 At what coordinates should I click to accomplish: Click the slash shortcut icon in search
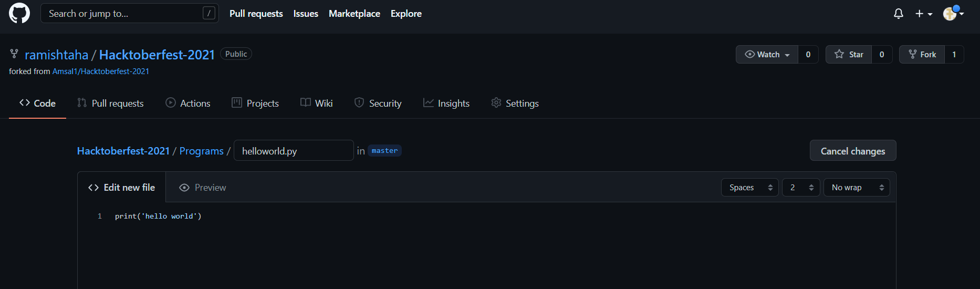[209, 13]
